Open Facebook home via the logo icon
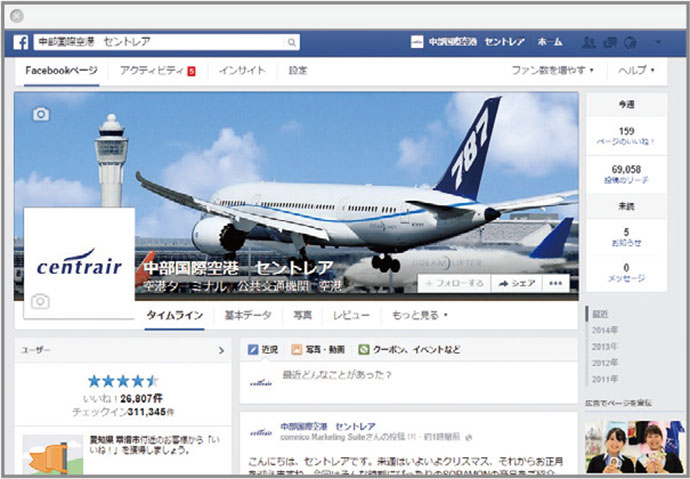 pyautogui.click(x=20, y=42)
